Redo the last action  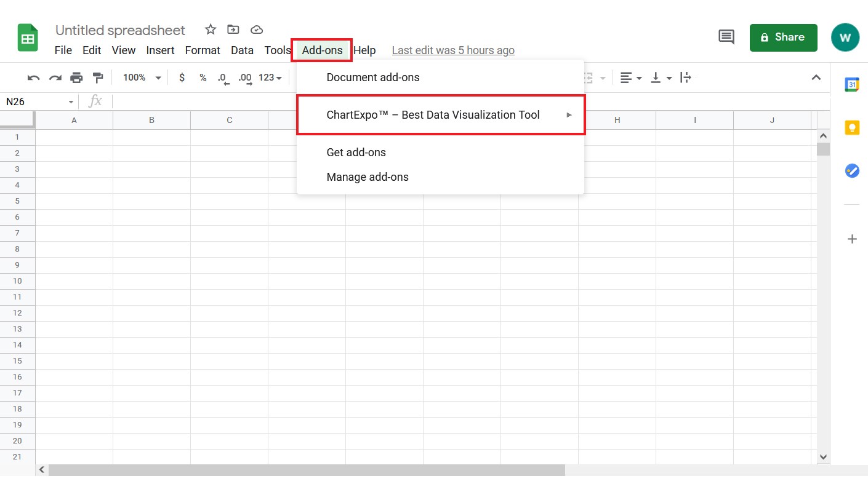click(x=55, y=77)
